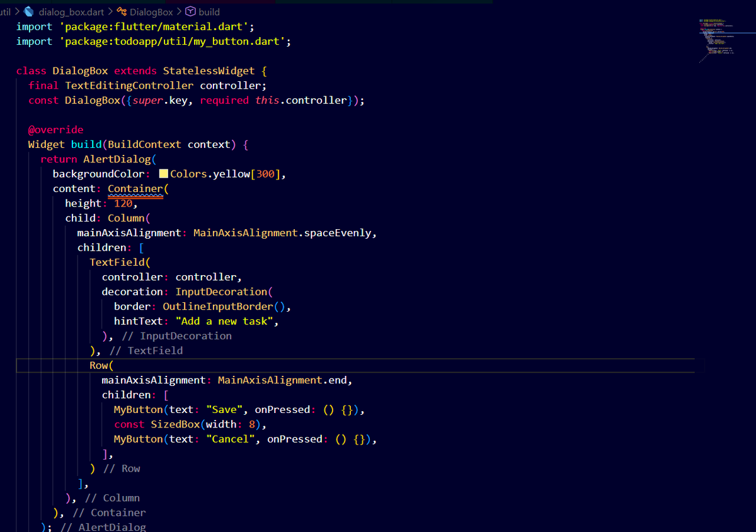Click the // Container closing comment
Screen dimensions: 756x532
point(109,513)
